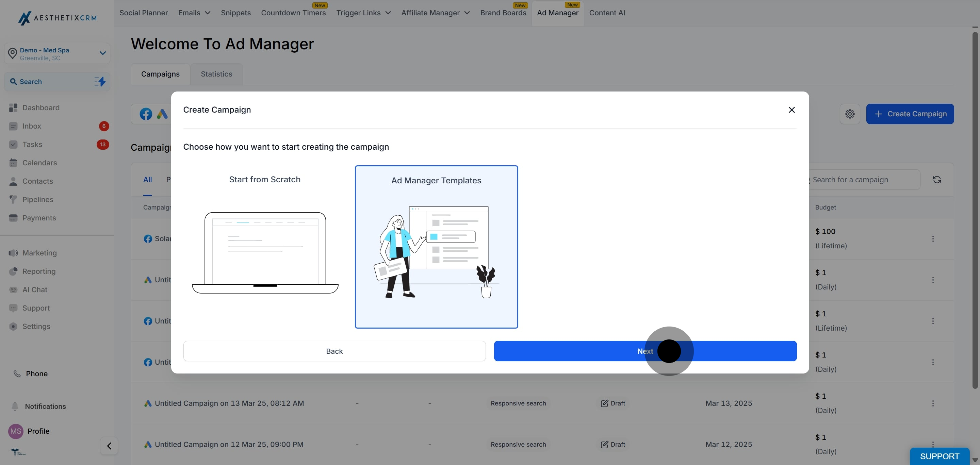
Task: Open the Content AI tab
Action: 607,13
